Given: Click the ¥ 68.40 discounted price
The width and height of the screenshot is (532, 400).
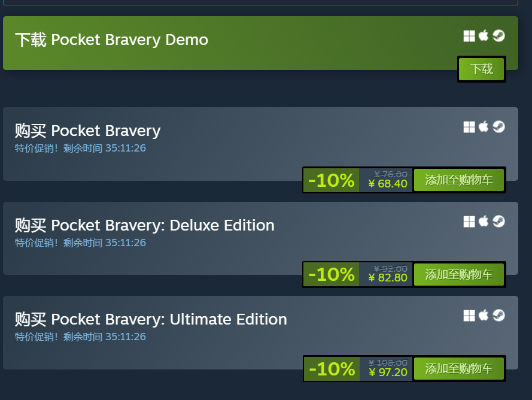Looking at the screenshot, I should tap(388, 184).
